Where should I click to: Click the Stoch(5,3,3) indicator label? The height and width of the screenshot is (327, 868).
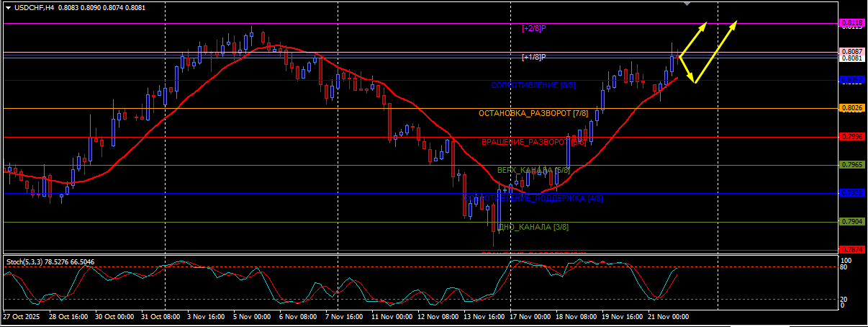[x=50, y=261]
